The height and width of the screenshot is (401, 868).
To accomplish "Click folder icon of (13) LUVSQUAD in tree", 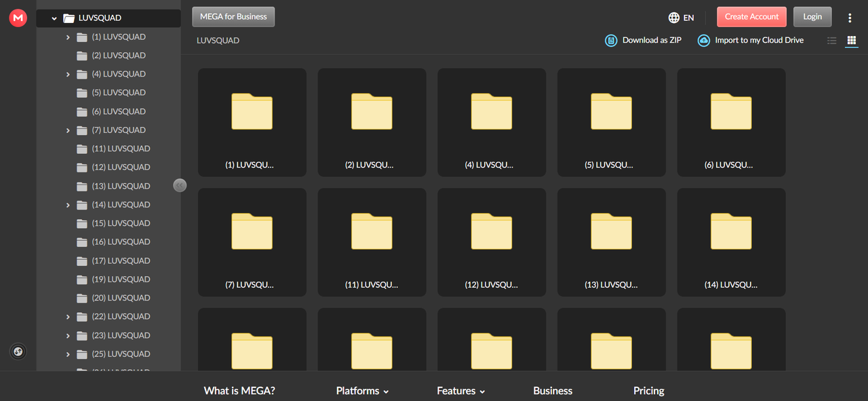I will [x=82, y=186].
